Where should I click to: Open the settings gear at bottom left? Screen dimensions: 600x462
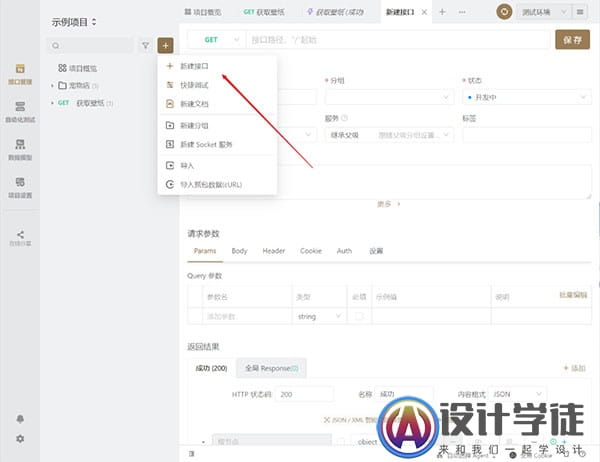point(20,438)
